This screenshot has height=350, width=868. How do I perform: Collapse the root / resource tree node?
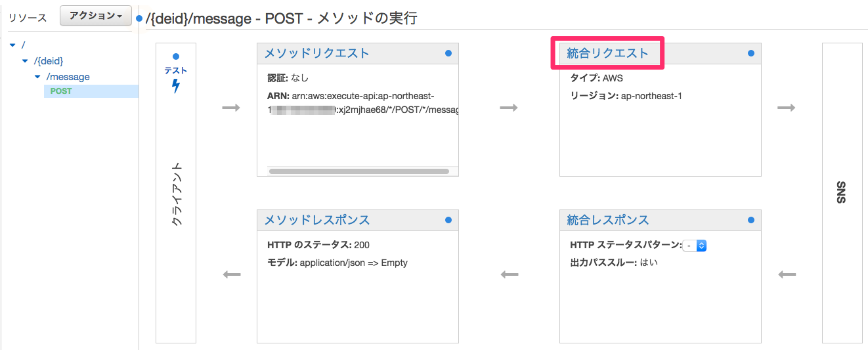click(12, 45)
